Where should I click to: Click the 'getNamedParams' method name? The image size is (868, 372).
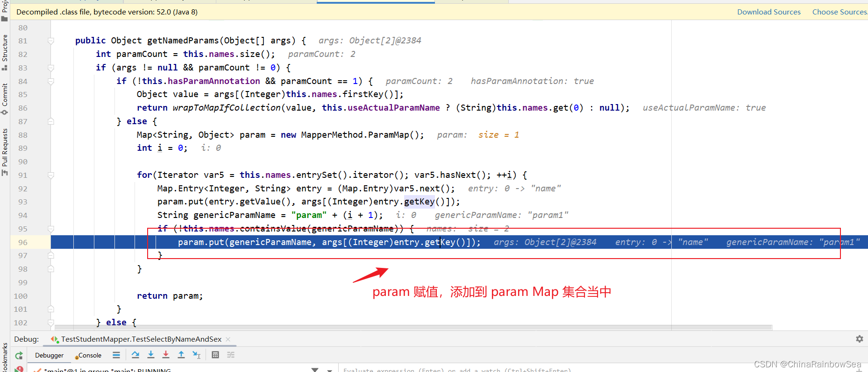click(183, 41)
